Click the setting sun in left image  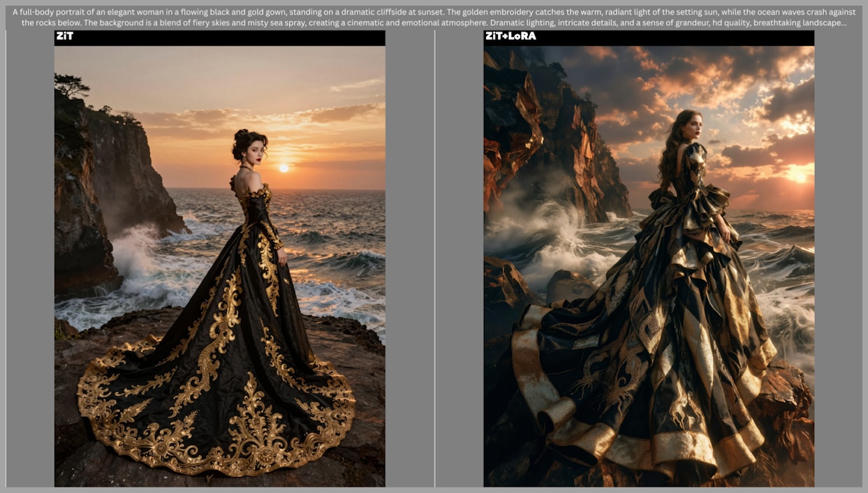click(284, 168)
